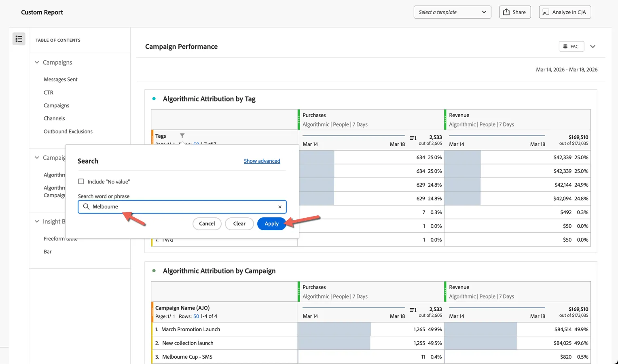Collapse the Campaigns section in contents
618x364 pixels.
(x=37, y=62)
